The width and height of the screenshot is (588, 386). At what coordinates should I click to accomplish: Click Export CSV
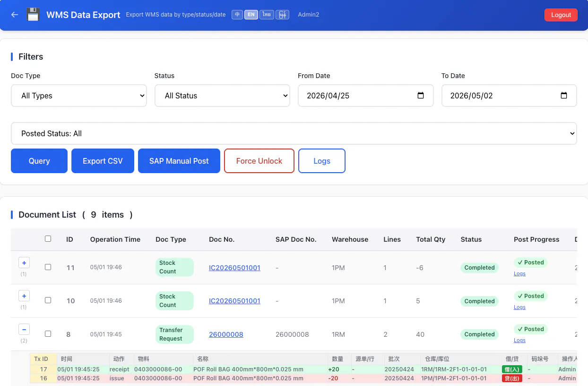(x=103, y=161)
